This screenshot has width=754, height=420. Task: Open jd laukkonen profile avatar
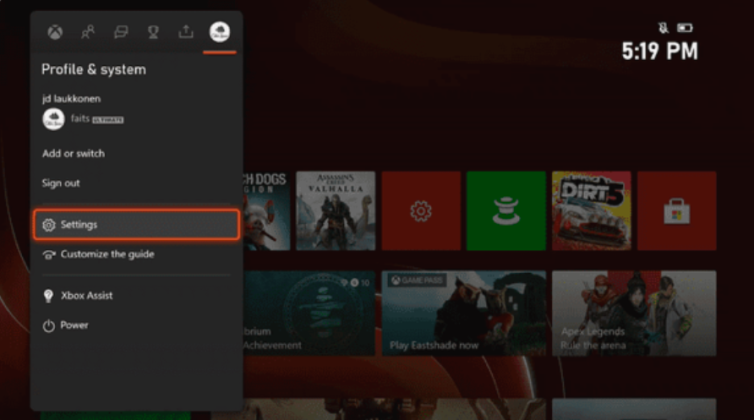pos(53,119)
